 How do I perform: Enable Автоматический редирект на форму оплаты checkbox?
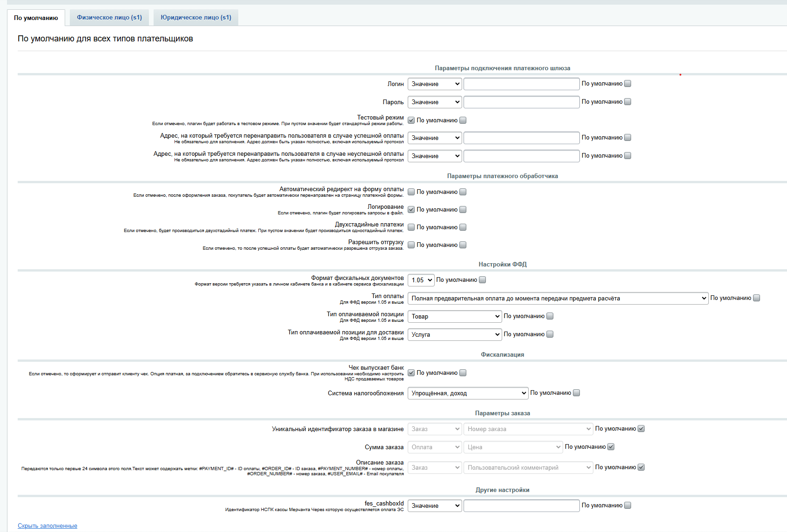point(411,192)
